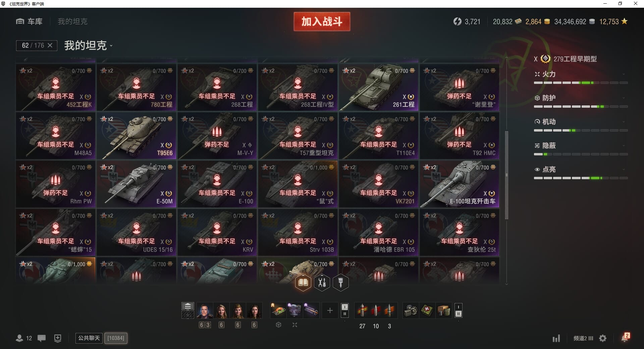The width and height of the screenshot is (644, 349).
Task: Expand the 防护 protection stats section
Action: 580,98
